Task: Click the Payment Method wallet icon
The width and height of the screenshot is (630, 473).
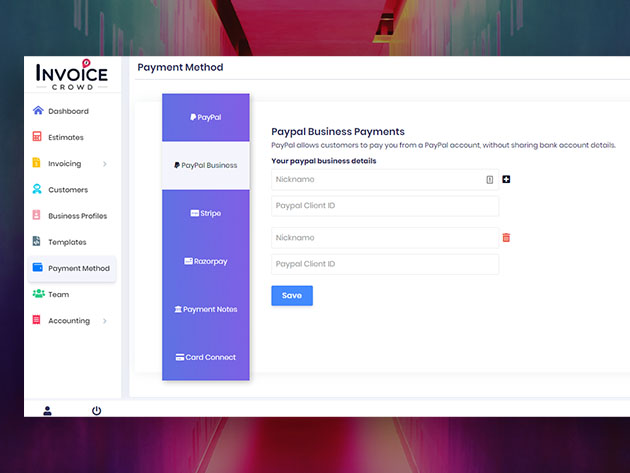Action: click(37, 267)
